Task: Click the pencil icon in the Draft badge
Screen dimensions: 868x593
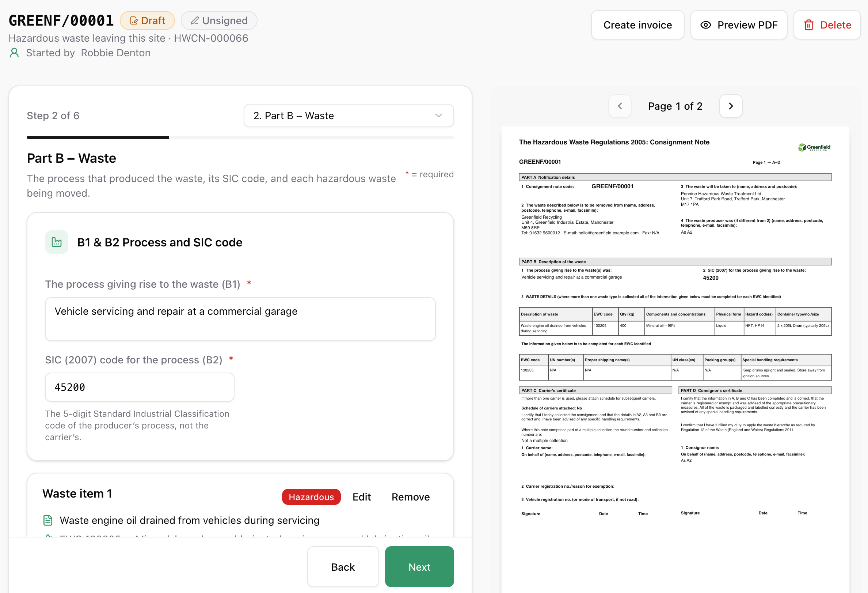Action: pos(134,21)
